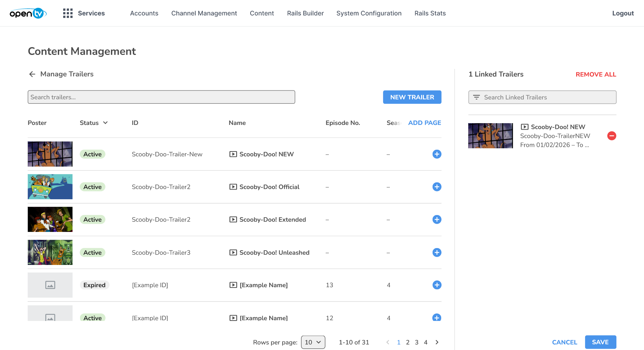Add the Expired example trailer with plus icon
The image size is (644, 350).
point(437,285)
